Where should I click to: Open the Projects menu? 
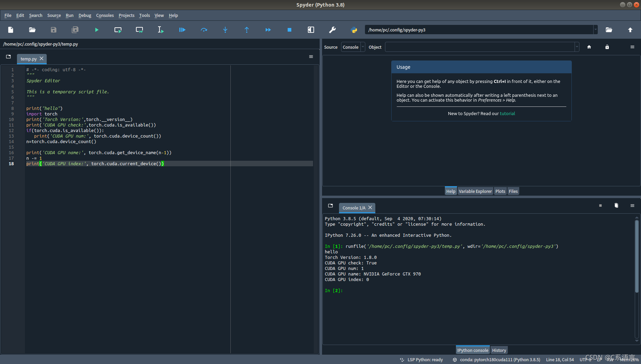126,16
